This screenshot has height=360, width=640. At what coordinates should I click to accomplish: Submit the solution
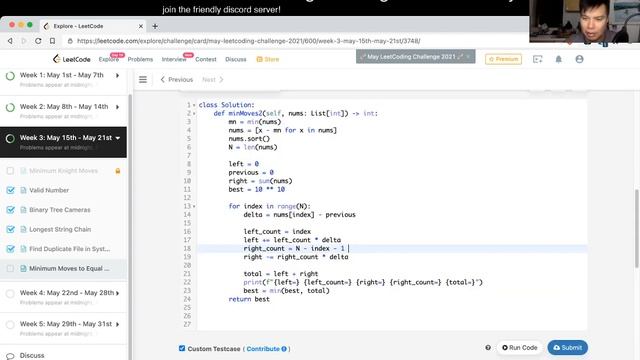(567, 348)
